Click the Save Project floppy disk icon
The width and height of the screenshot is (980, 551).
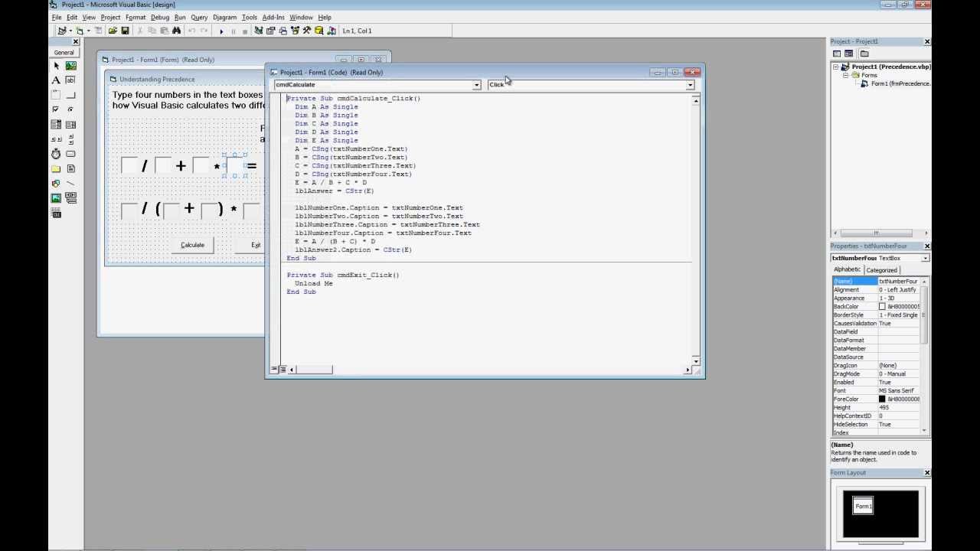[x=126, y=31]
